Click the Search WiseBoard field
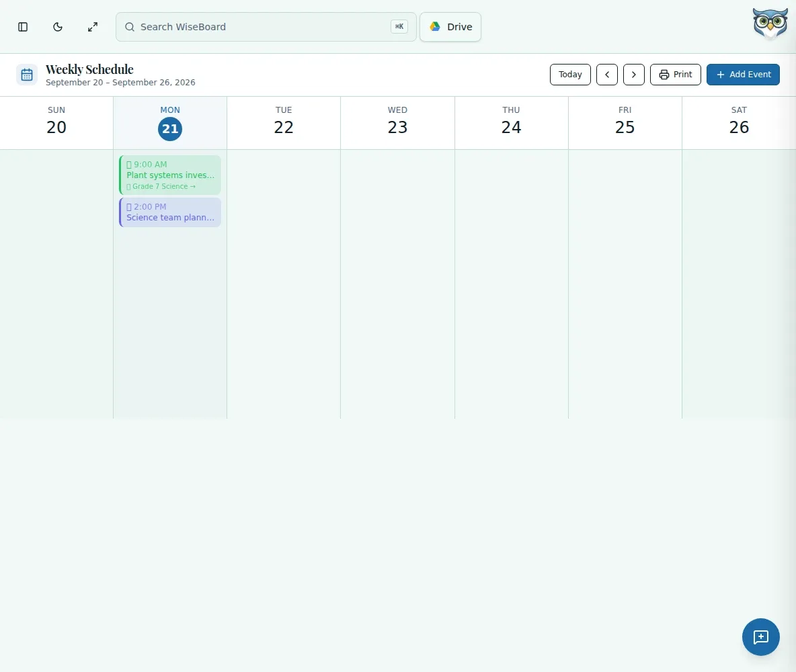Viewport: 796px width, 672px height. pyautogui.click(x=266, y=27)
